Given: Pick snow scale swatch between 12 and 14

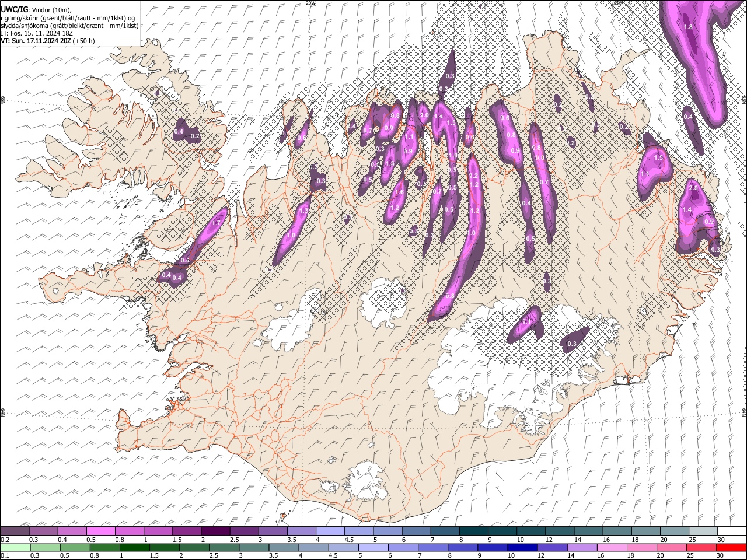Looking at the screenshot, I should tap(559, 531).
